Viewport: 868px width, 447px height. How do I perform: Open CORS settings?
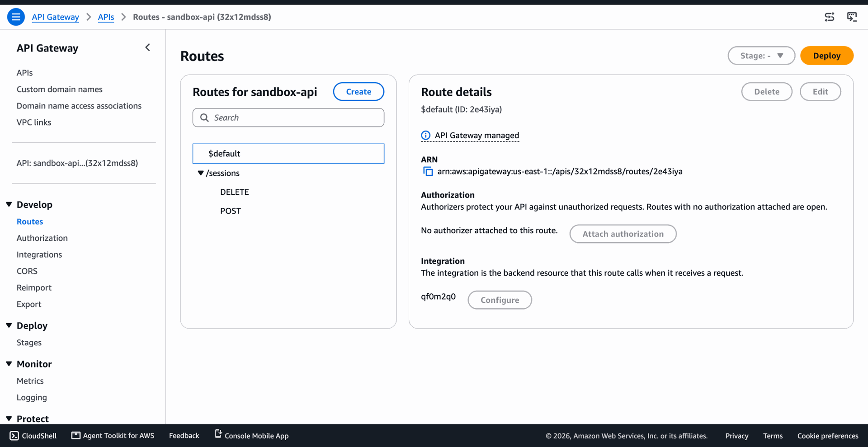27,271
